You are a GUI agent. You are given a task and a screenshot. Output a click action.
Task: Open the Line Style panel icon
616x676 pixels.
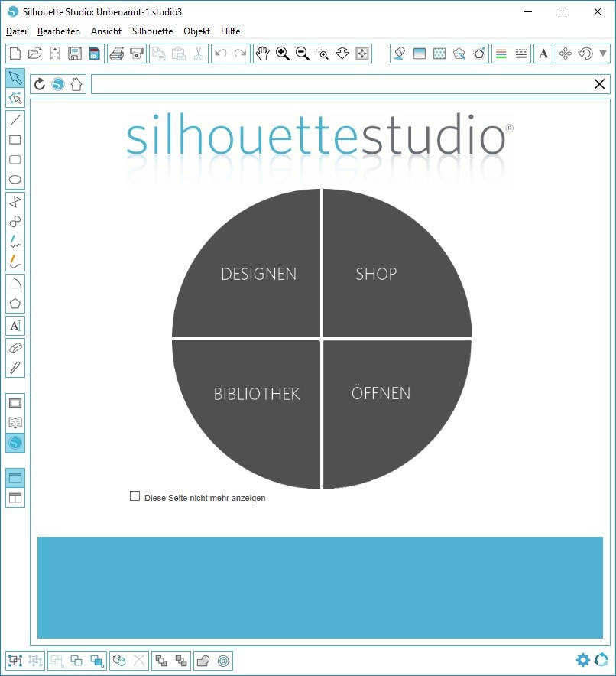click(x=520, y=54)
